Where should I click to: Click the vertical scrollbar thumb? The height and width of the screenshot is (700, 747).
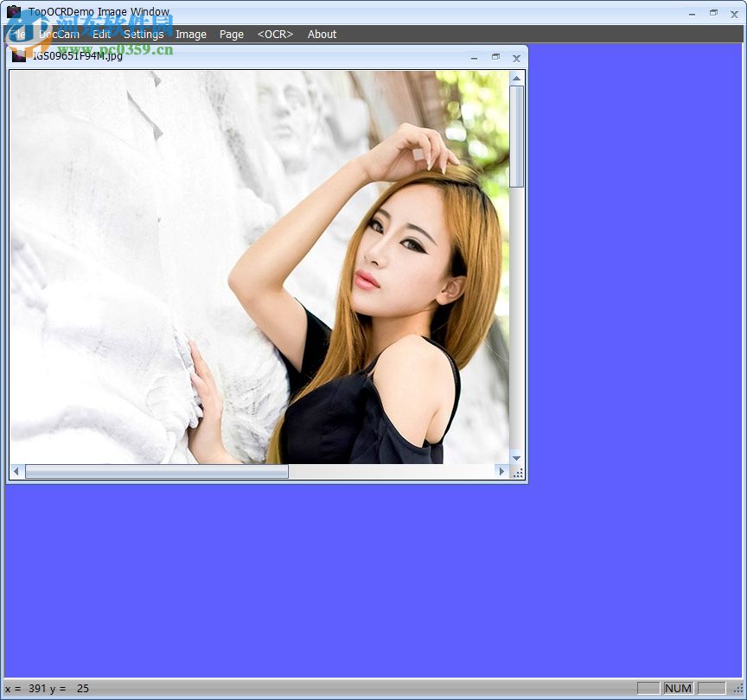point(516,137)
